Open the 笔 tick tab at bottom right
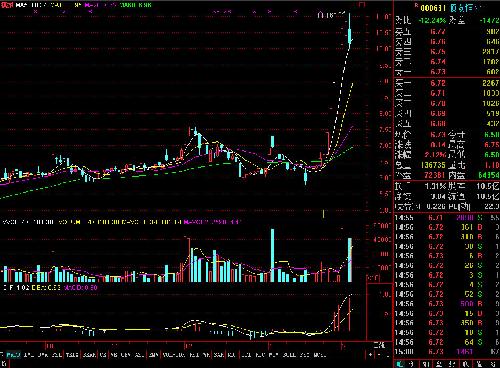 coord(399,364)
